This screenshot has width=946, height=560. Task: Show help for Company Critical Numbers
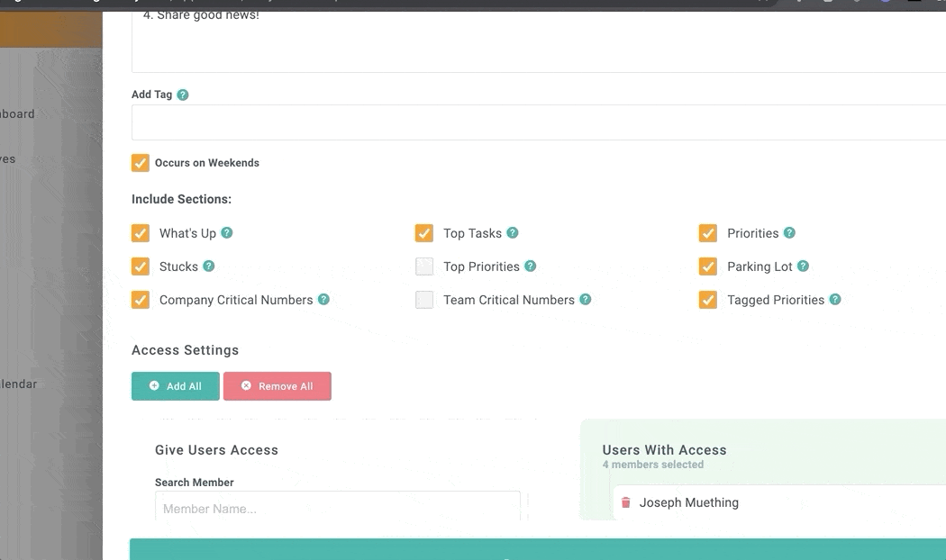(324, 299)
